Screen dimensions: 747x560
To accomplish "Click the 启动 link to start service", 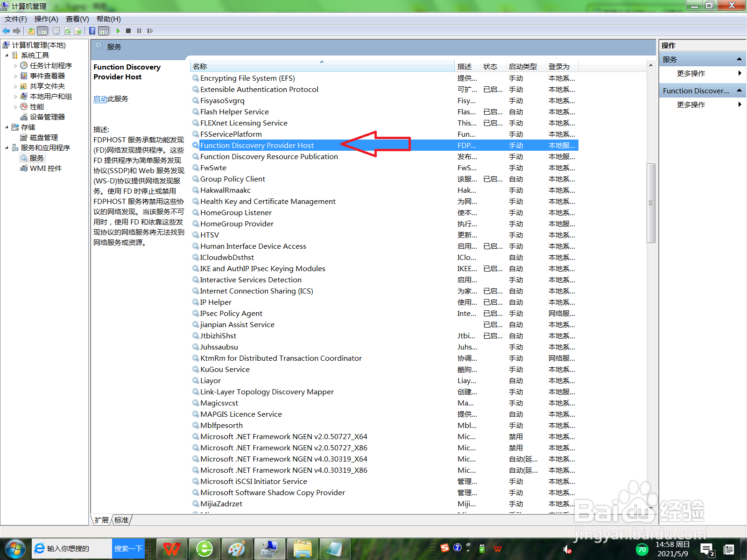I will point(100,99).
